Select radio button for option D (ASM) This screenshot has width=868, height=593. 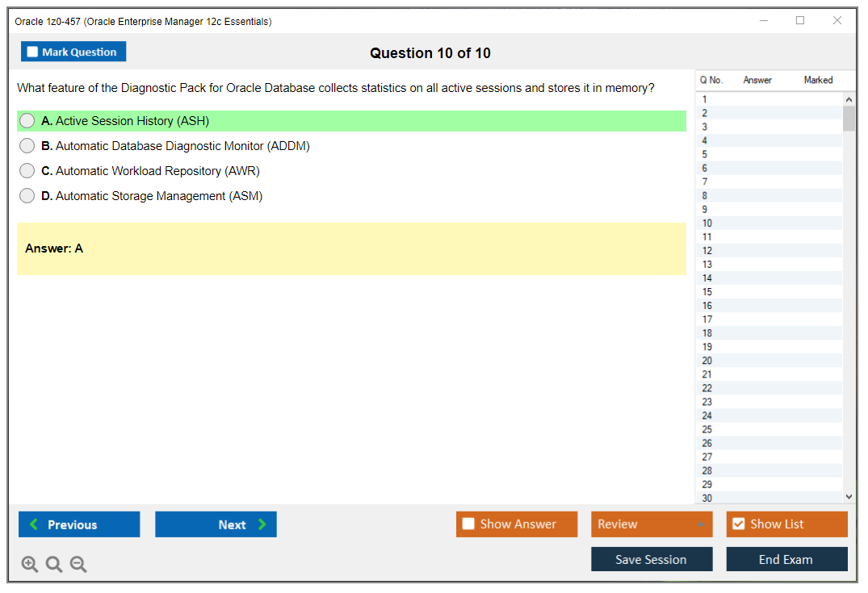click(27, 195)
